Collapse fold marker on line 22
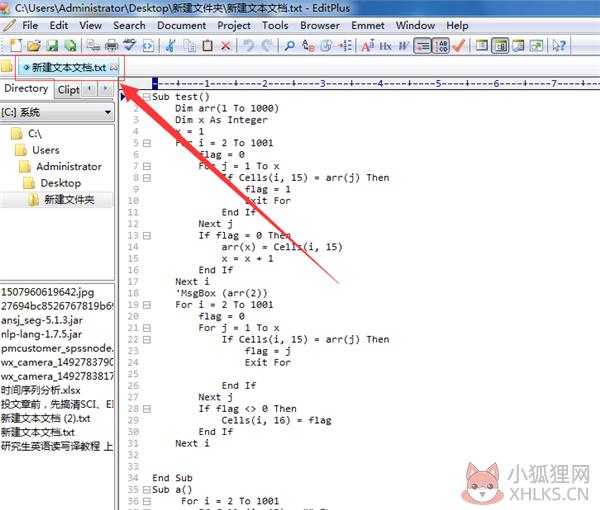This screenshot has height=510, width=600. 147,340
